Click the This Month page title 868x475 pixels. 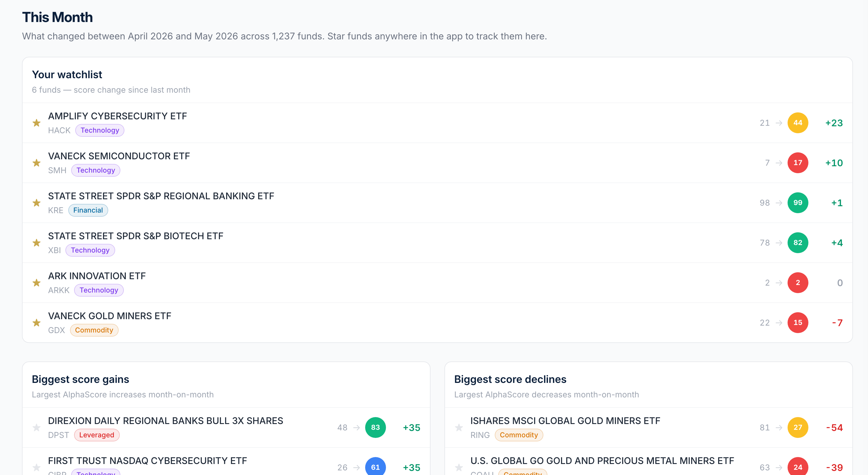click(57, 17)
